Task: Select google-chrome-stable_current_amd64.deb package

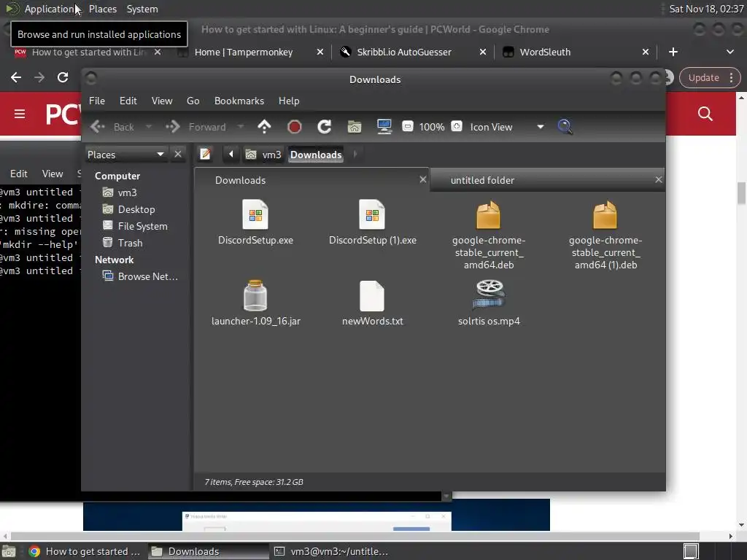Action: coord(489,215)
